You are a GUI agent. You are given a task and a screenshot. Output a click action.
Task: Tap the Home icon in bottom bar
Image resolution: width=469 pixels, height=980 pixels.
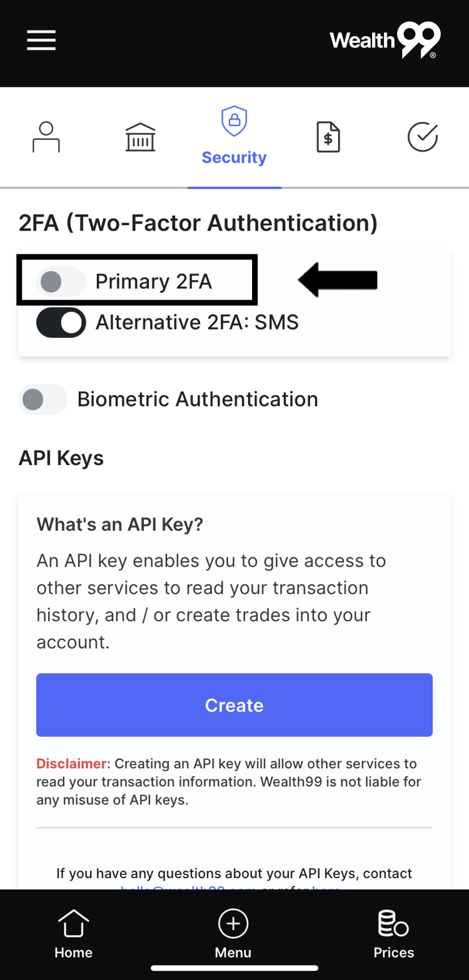tap(73, 931)
